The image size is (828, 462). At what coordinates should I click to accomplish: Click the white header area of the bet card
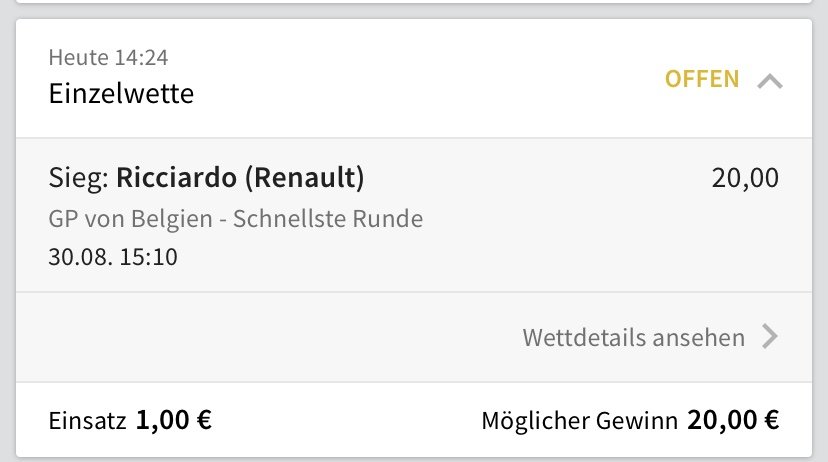414,79
